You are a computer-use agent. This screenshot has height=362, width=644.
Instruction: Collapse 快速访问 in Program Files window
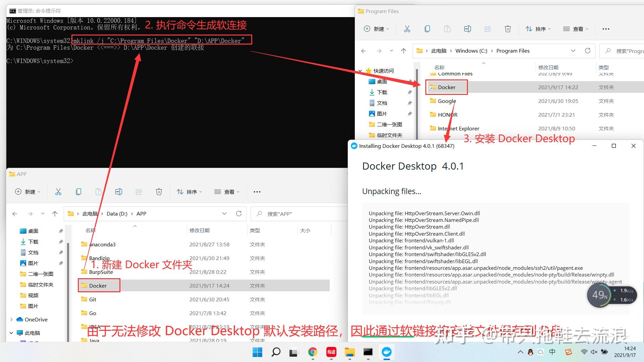pyautogui.click(x=360, y=71)
